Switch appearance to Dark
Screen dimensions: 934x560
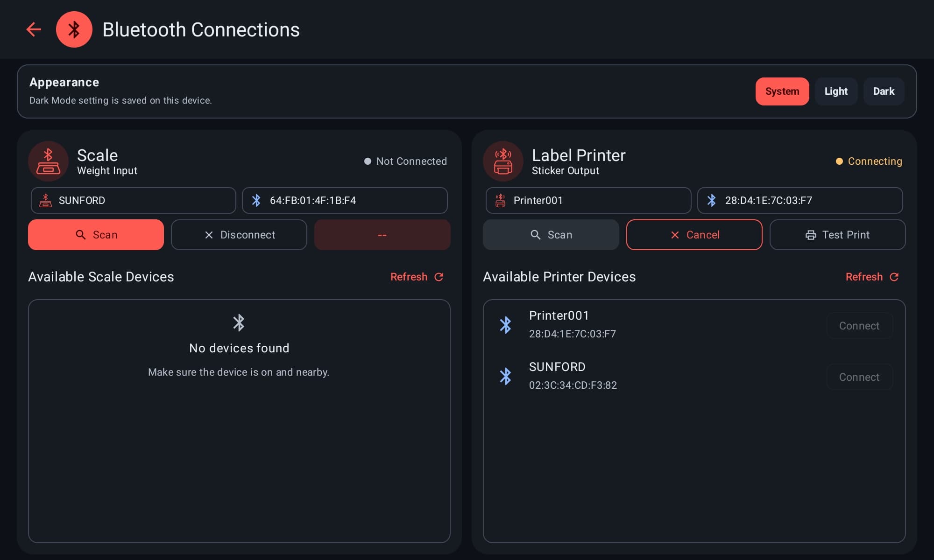(x=884, y=91)
